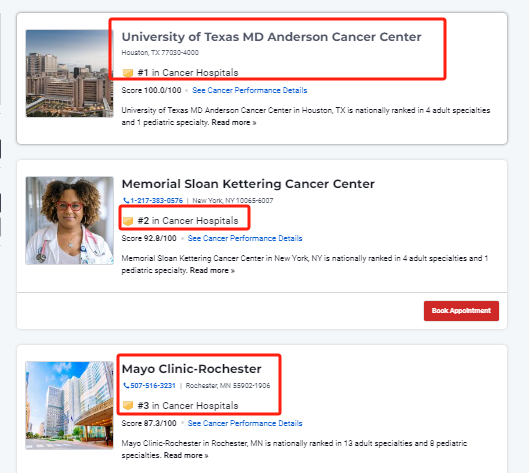The image size is (529, 473).
Task: Click phone icon for Mayo Clinic-Rochester
Action: click(x=126, y=385)
